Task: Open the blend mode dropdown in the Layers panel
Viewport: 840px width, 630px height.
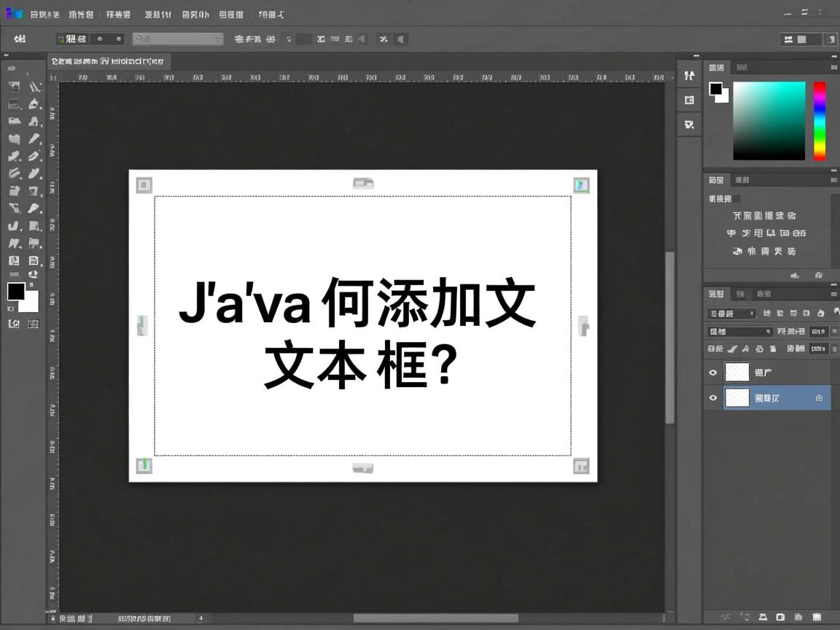Action: [729, 313]
